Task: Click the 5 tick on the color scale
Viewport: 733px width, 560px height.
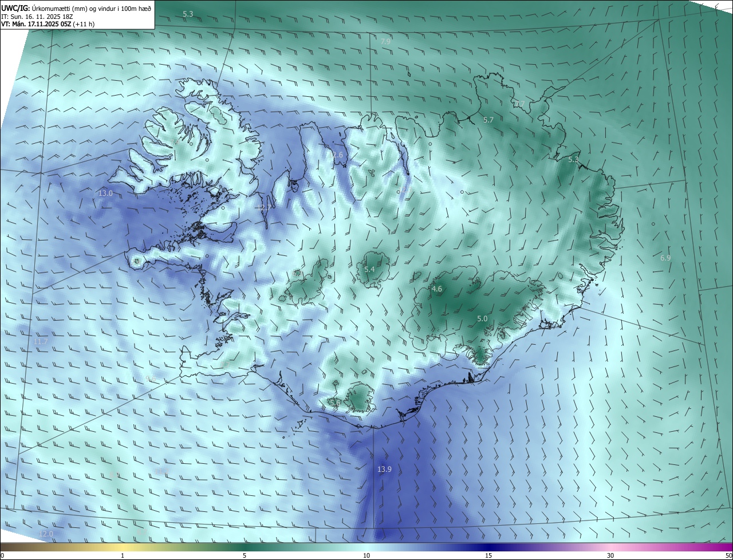Action: click(245, 555)
